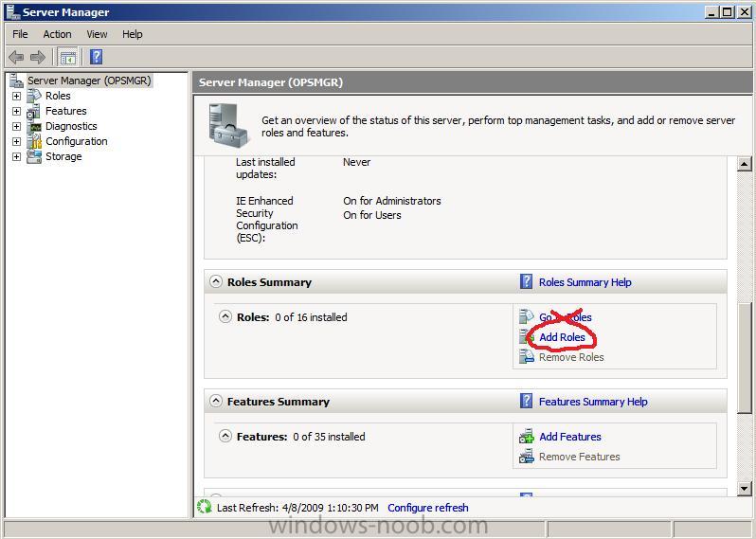
Task: Expand the Storage tree node
Action: 16,156
